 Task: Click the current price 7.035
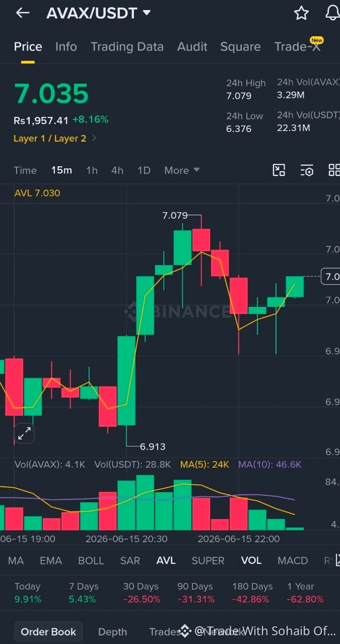[x=51, y=94]
